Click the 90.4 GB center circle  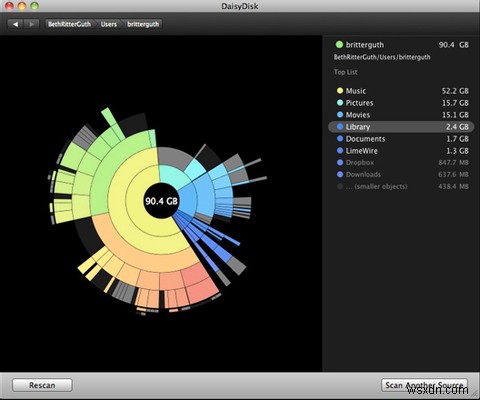click(161, 201)
